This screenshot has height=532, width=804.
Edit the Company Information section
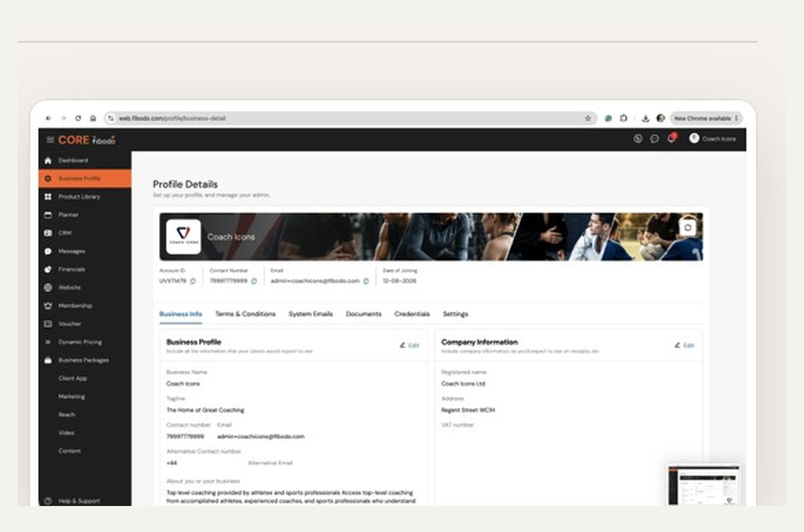point(685,345)
